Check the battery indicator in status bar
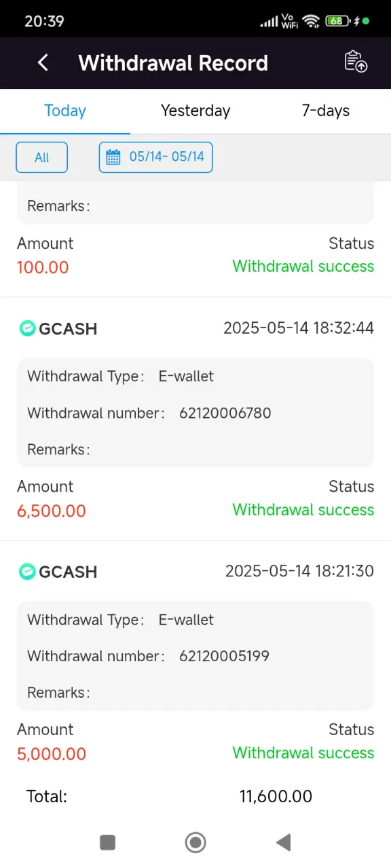Screen dimensions: 391x868 (337, 21)
